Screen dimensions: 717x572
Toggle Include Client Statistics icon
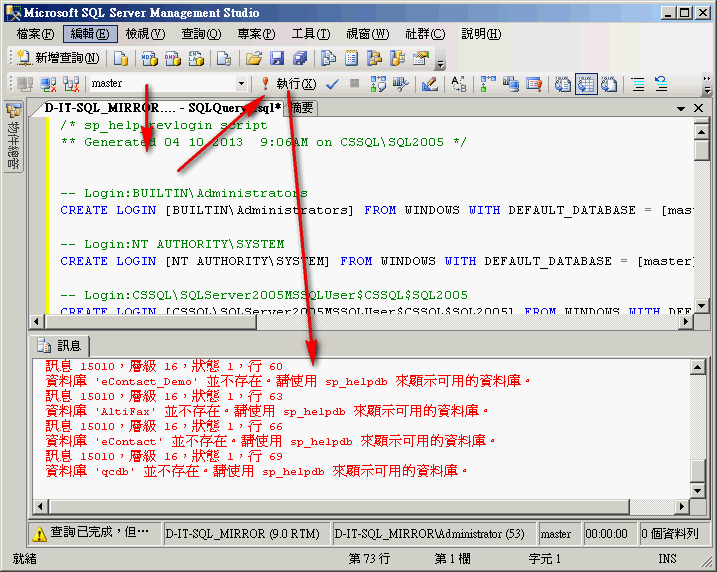pyautogui.click(x=511, y=84)
